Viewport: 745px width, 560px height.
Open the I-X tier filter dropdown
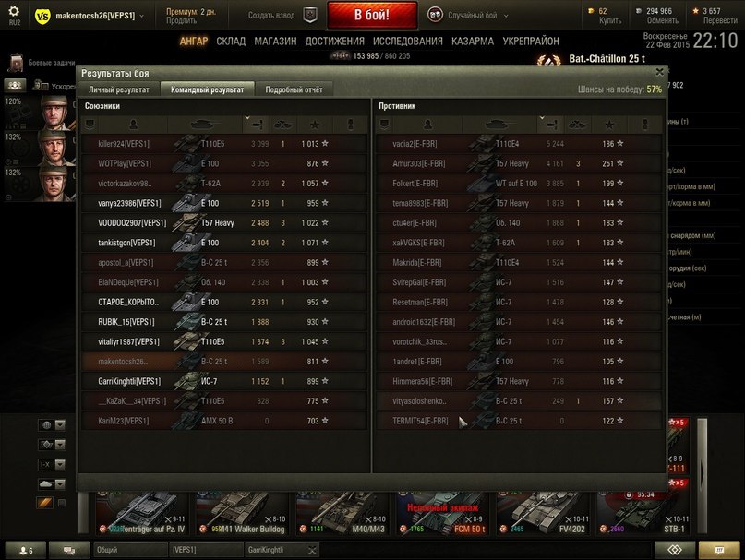52,464
